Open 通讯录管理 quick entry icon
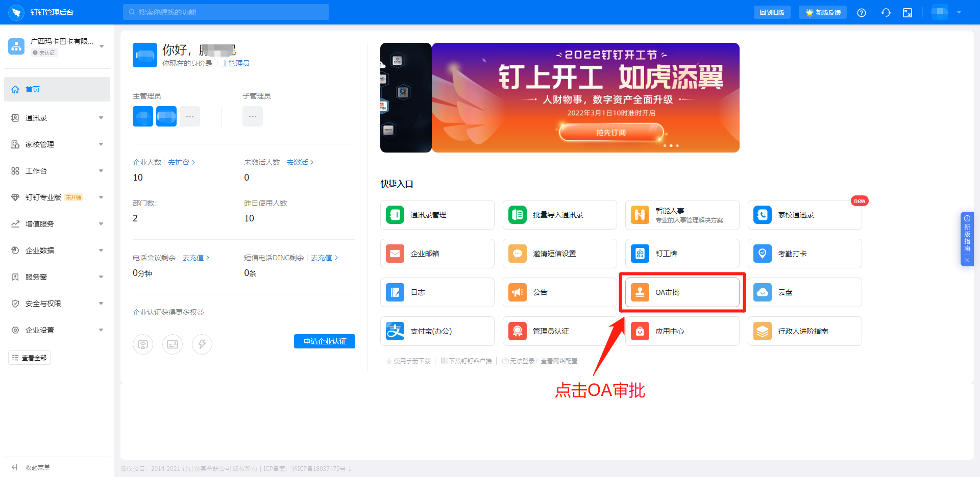980x477 pixels. coord(395,215)
